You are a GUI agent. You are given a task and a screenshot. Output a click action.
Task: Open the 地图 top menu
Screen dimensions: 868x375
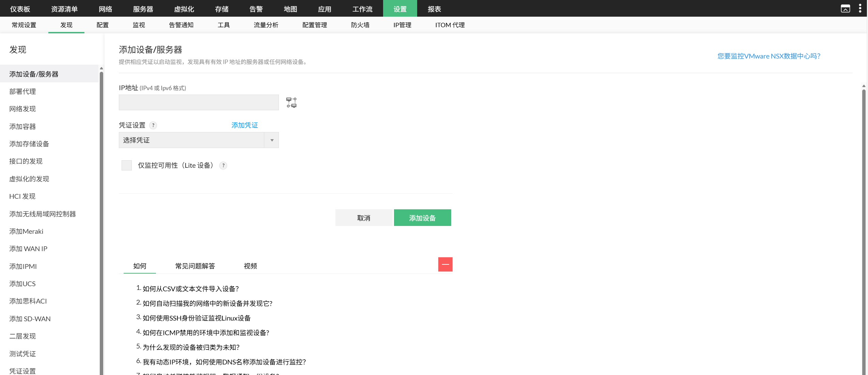click(x=290, y=9)
